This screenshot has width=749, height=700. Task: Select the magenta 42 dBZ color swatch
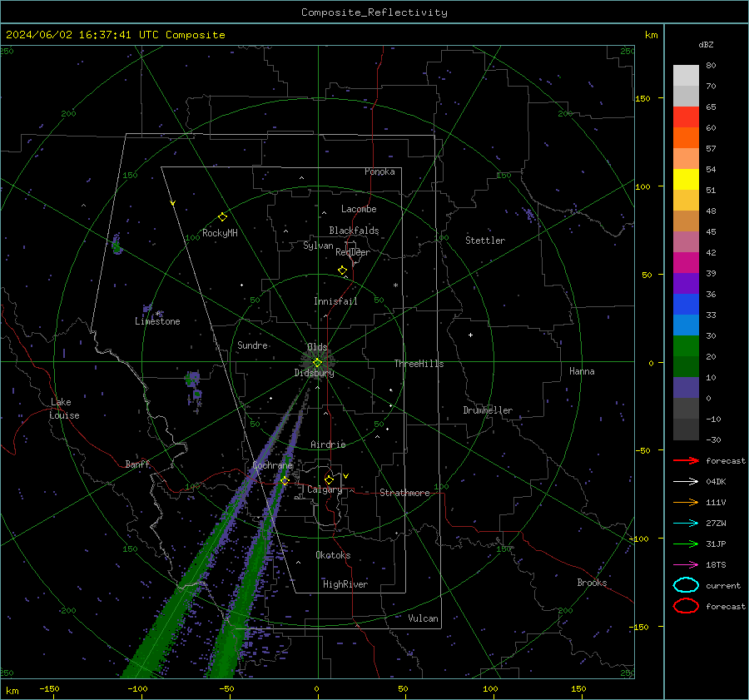coord(686,262)
